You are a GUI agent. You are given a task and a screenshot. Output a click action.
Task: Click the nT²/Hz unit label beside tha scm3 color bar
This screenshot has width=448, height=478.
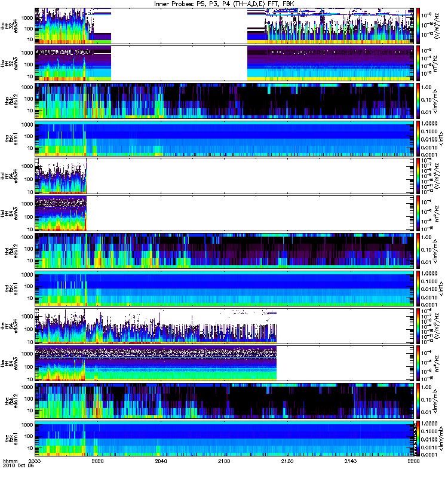point(435,63)
